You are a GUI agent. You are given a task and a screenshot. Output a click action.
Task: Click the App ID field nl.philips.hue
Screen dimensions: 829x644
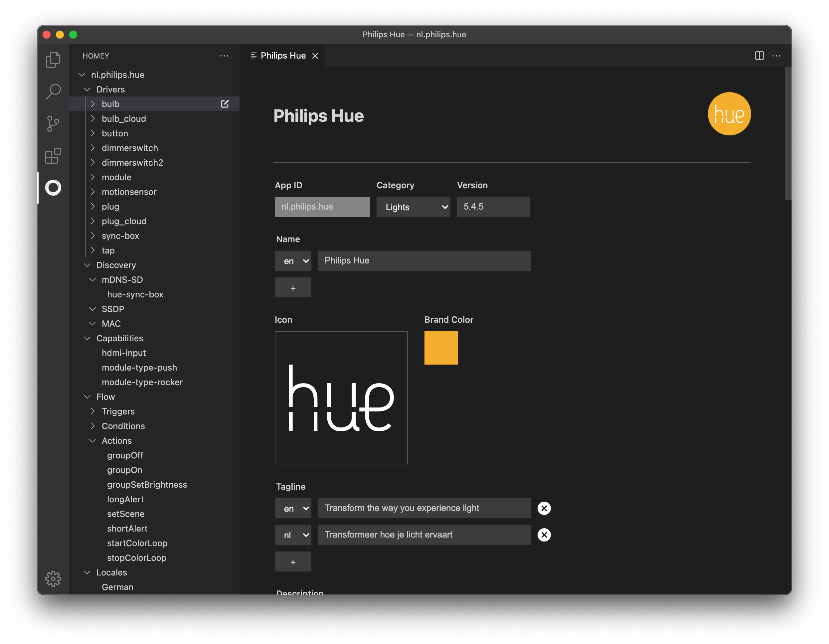tap(322, 207)
